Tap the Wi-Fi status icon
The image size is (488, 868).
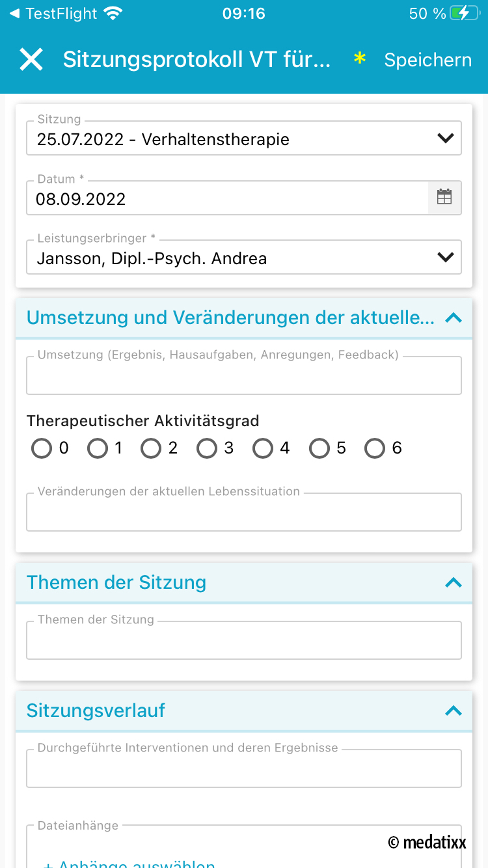click(x=113, y=14)
